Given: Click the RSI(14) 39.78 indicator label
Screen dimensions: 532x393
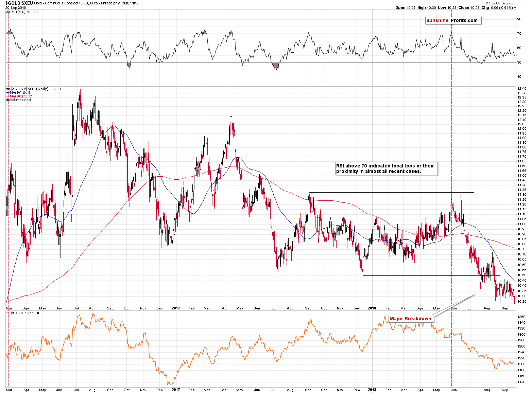Looking at the screenshot, I should tap(24, 12).
